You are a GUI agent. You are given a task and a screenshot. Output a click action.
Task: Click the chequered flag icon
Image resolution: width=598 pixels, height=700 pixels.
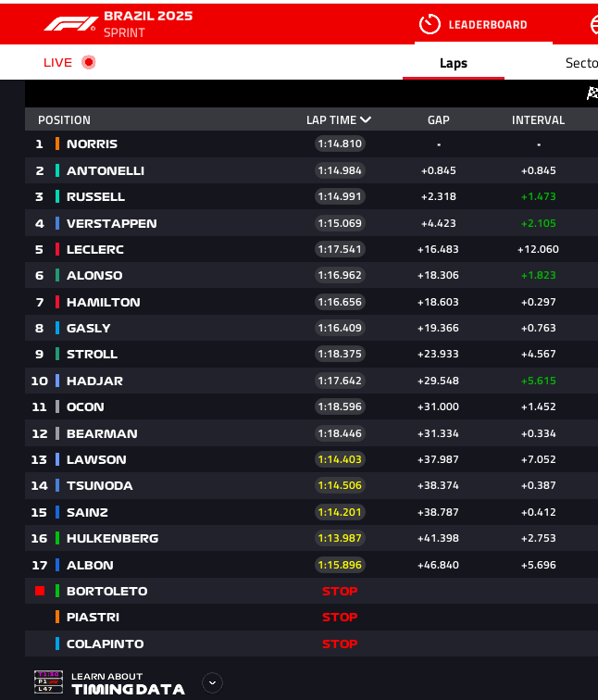(x=592, y=93)
